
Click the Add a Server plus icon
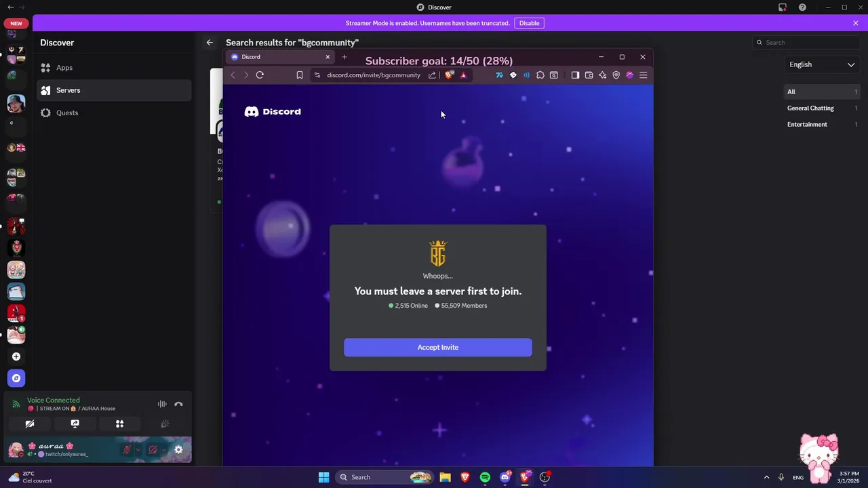[16, 357]
